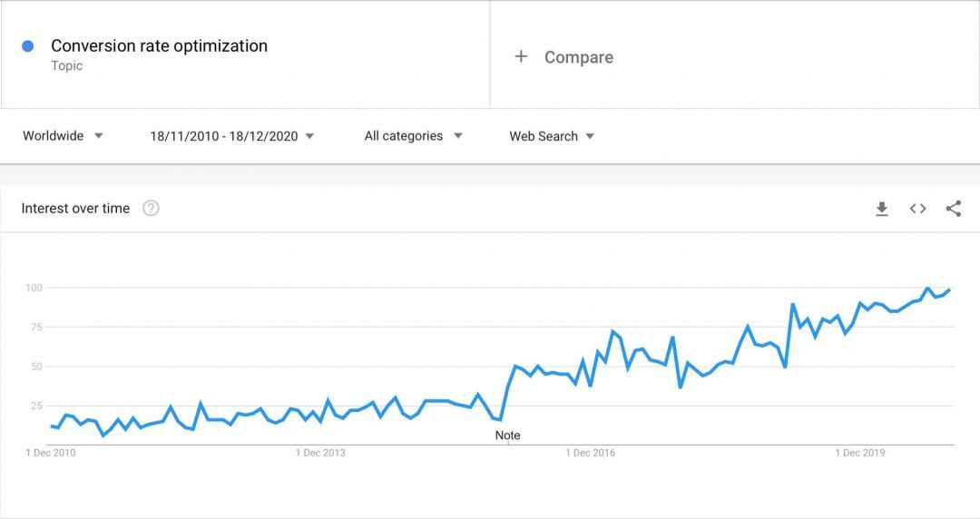Click the Note marker on the chart
This screenshot has height=519, width=980.
point(507,436)
